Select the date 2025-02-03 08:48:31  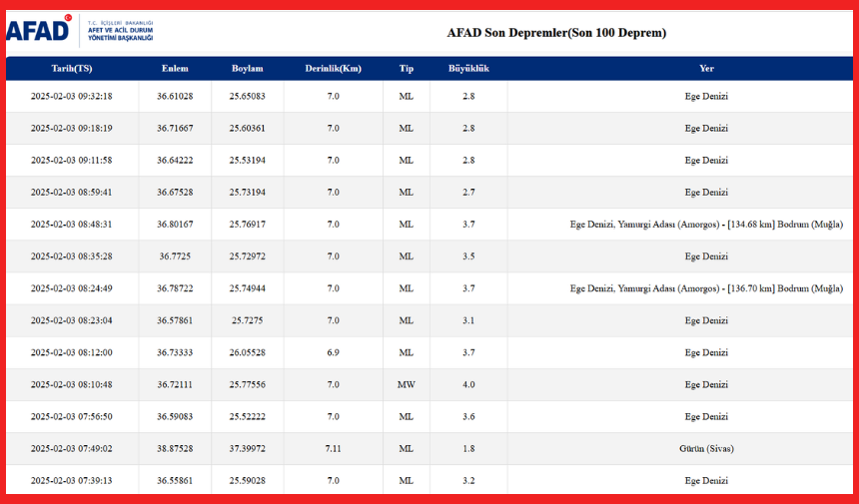[x=72, y=225]
